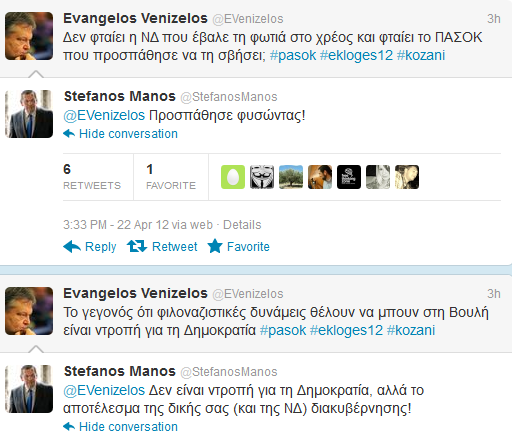View the 1 Favorite count

click(x=171, y=177)
